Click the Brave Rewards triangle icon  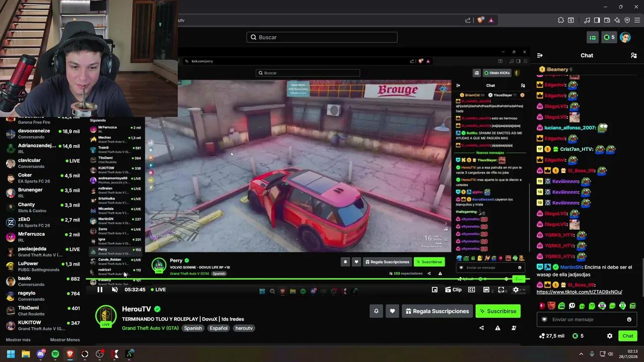pos(491,20)
